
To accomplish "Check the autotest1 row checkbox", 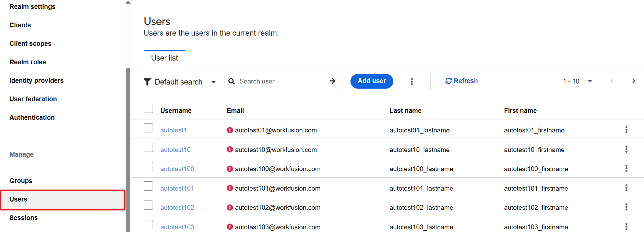I will pyautogui.click(x=148, y=128).
